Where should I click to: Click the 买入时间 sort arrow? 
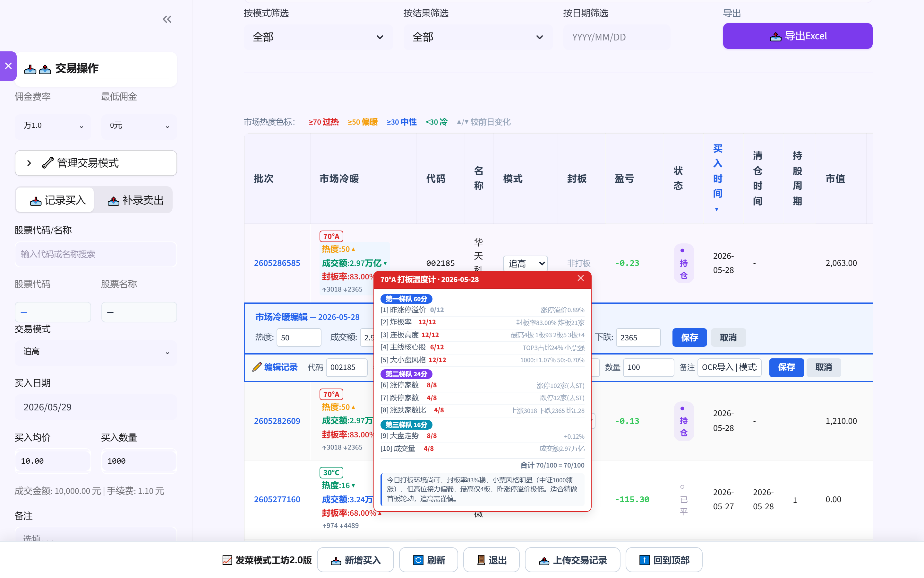pos(717,209)
